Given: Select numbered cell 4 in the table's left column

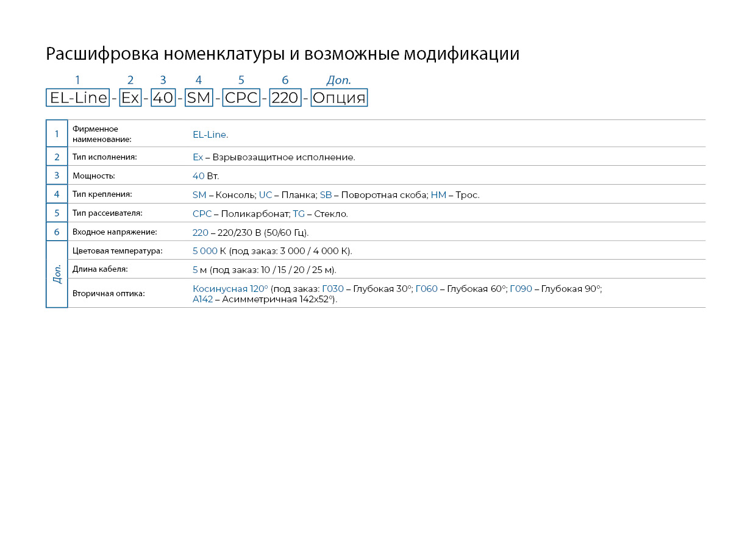Looking at the screenshot, I should tap(57, 194).
